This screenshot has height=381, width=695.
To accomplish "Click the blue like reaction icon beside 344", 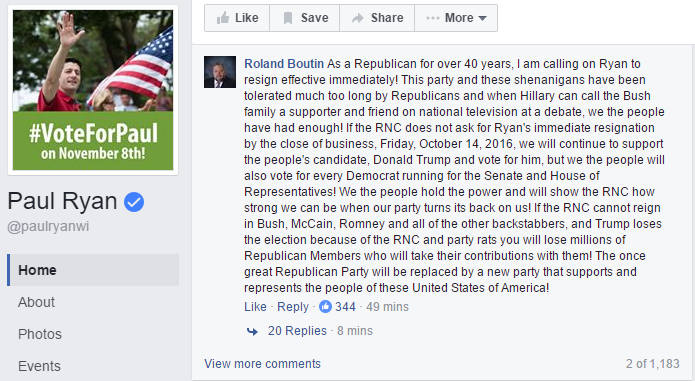I will pyautogui.click(x=325, y=307).
